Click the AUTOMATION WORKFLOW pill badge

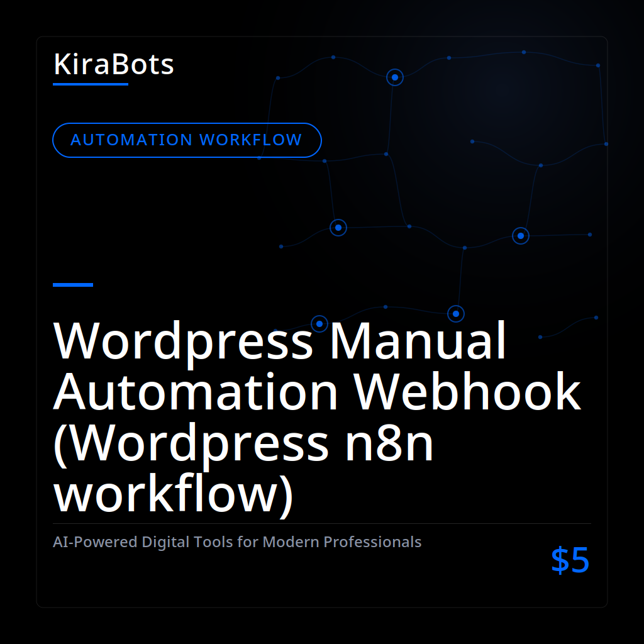(x=187, y=140)
